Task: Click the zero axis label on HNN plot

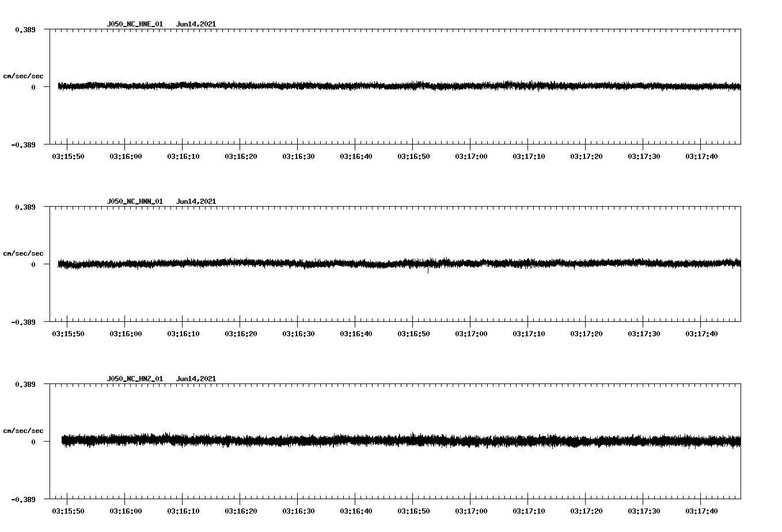Action: pos(33,264)
